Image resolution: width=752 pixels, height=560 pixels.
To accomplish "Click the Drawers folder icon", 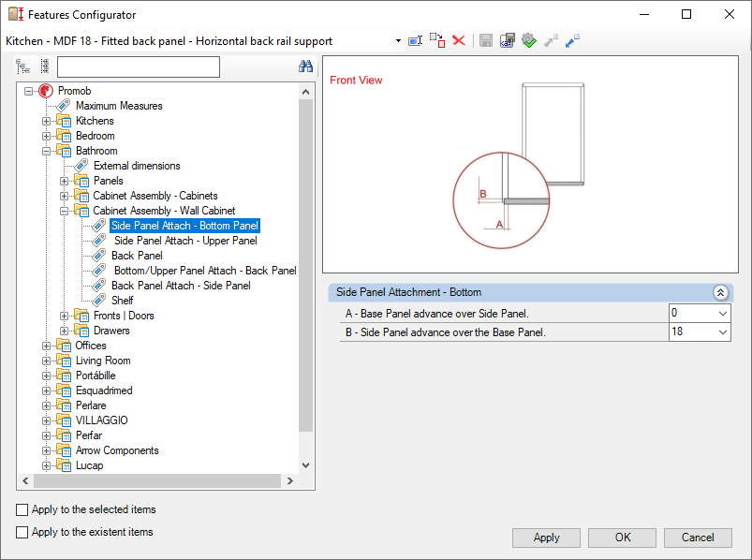I will [x=81, y=331].
